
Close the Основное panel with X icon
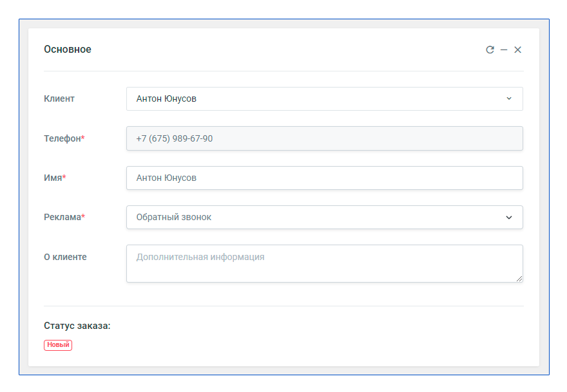coord(517,50)
